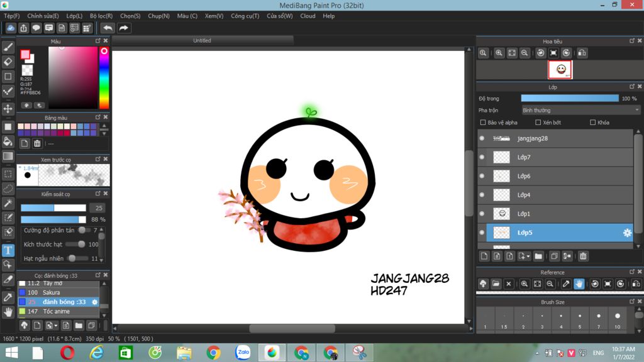Open the Công cụ(T) menu
This screenshot has height=362, width=644.
click(x=245, y=16)
